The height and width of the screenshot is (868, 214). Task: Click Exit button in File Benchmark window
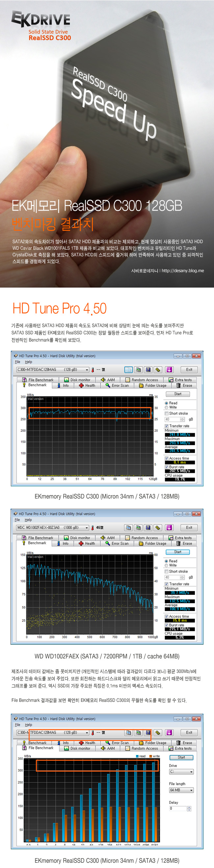(189, 732)
